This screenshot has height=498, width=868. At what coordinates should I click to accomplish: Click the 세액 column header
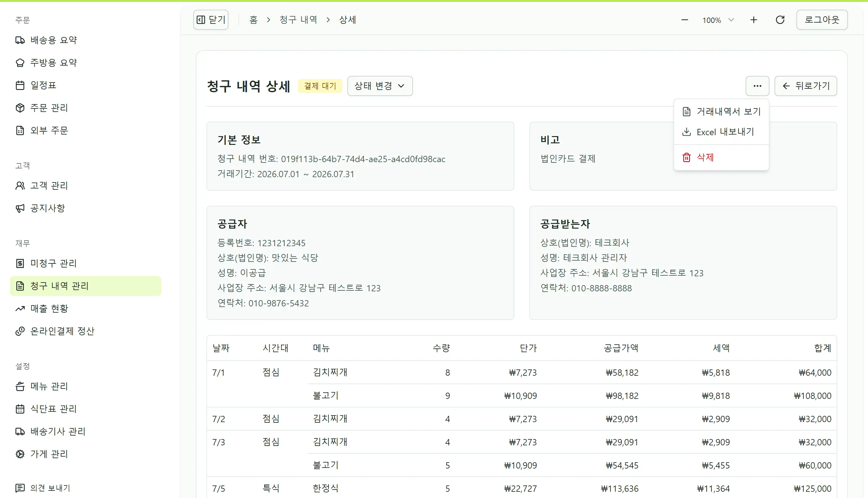click(x=721, y=348)
